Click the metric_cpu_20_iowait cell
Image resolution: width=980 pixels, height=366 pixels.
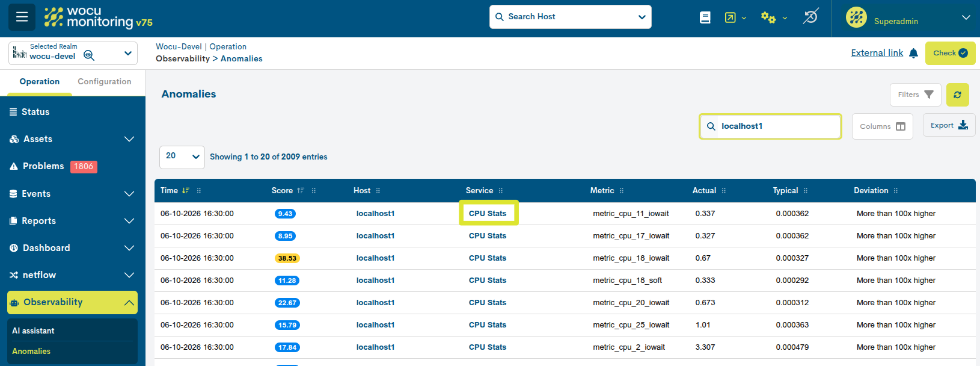pos(631,303)
